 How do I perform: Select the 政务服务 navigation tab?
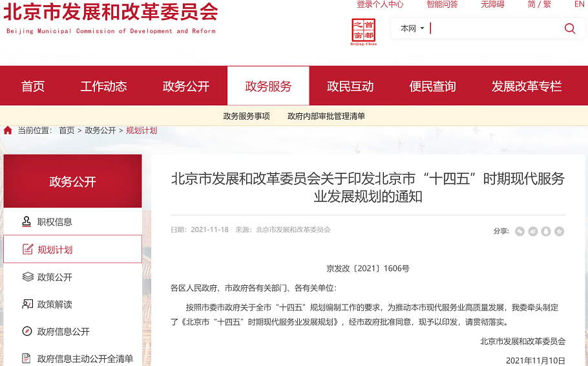point(268,86)
